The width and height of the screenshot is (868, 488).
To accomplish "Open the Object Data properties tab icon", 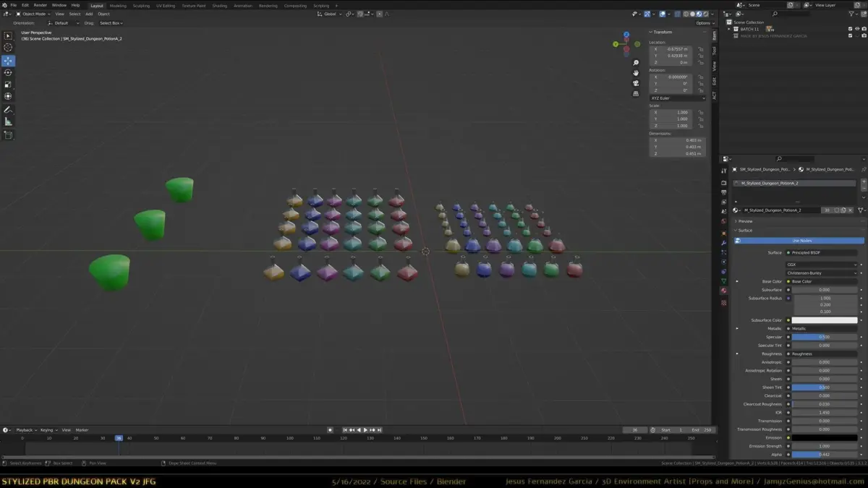I will click(724, 281).
